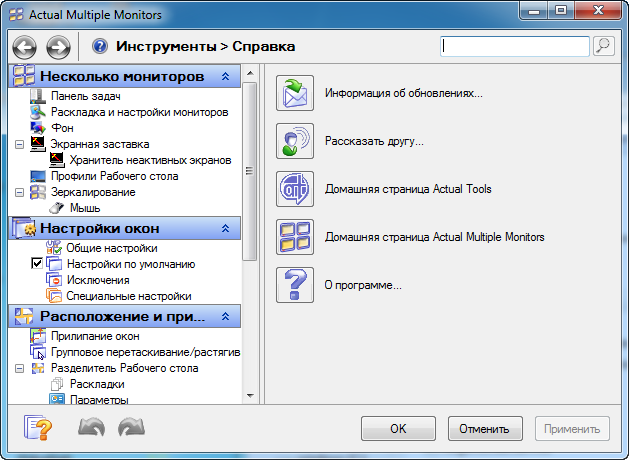Click the search magnifier button
Screen dimensions: 629x460
pyautogui.click(x=603, y=46)
